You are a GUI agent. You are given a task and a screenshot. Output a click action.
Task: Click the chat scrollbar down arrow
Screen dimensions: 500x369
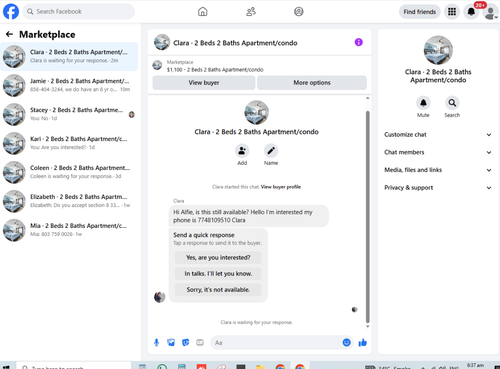(368, 326)
